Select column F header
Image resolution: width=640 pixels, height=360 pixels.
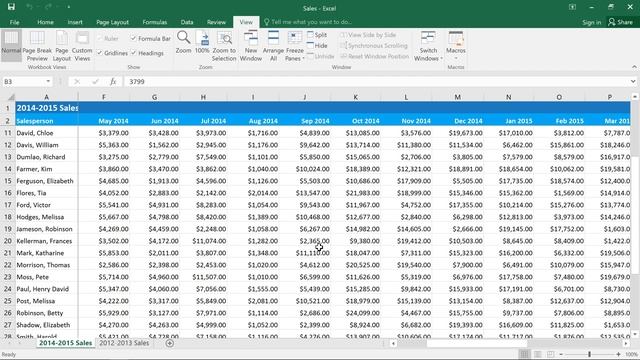point(104,97)
